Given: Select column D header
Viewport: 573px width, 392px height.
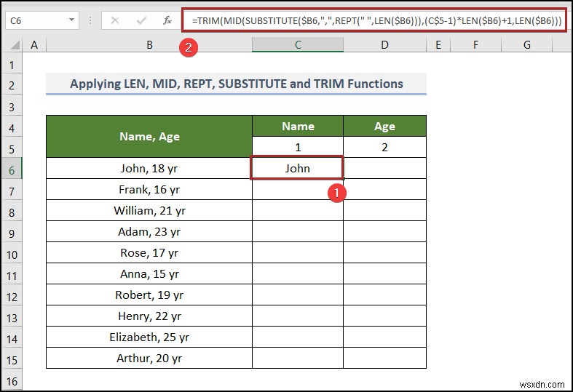Looking at the screenshot, I should coord(385,45).
